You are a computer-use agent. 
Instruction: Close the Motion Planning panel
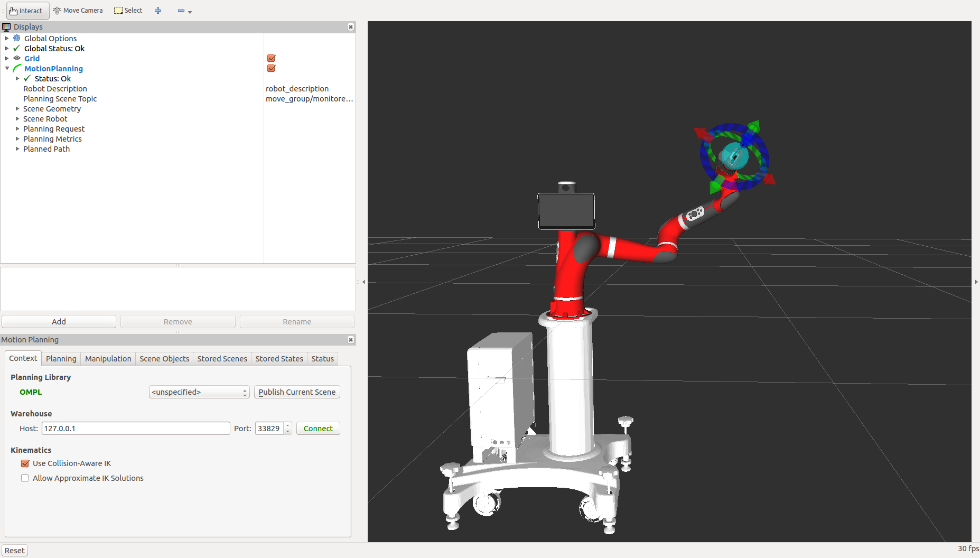pos(350,340)
